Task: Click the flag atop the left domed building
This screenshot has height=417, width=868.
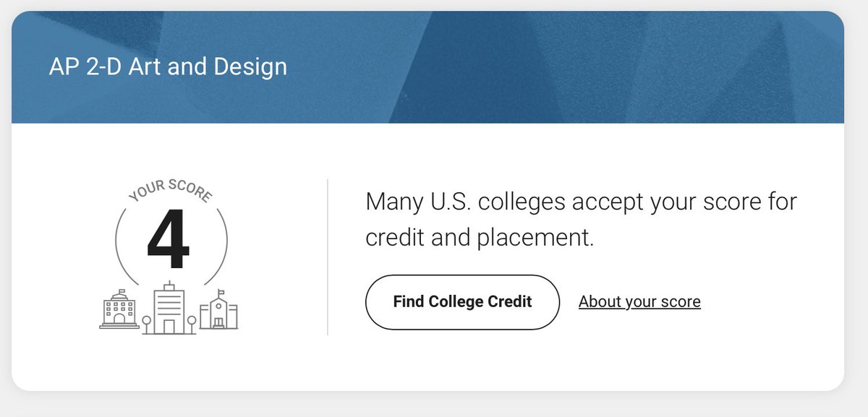Action: pos(122,292)
